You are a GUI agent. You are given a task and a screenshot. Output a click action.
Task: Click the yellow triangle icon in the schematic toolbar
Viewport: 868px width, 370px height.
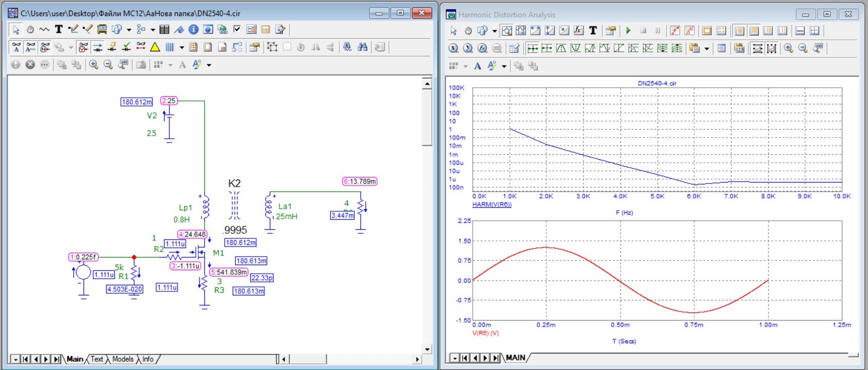pyautogui.click(x=155, y=47)
